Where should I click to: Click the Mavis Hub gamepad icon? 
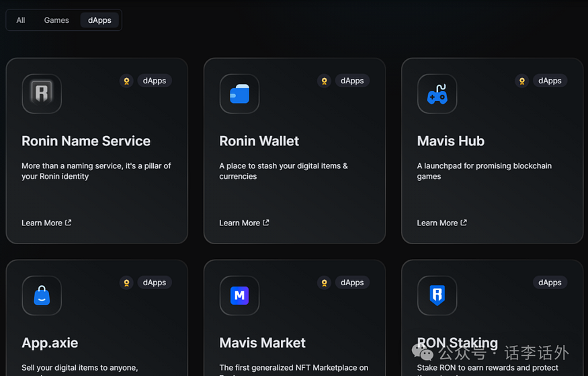(437, 93)
